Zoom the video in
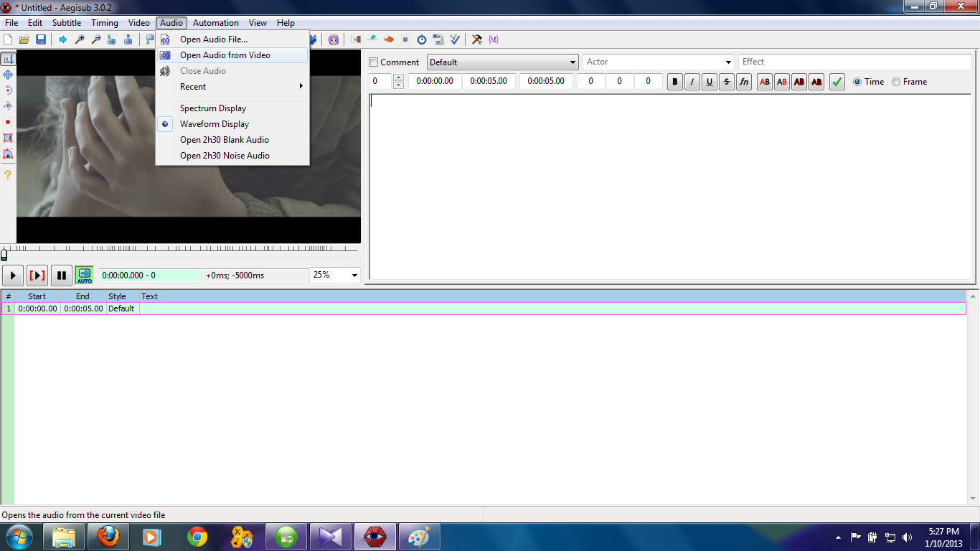The image size is (980, 551). tap(81, 39)
